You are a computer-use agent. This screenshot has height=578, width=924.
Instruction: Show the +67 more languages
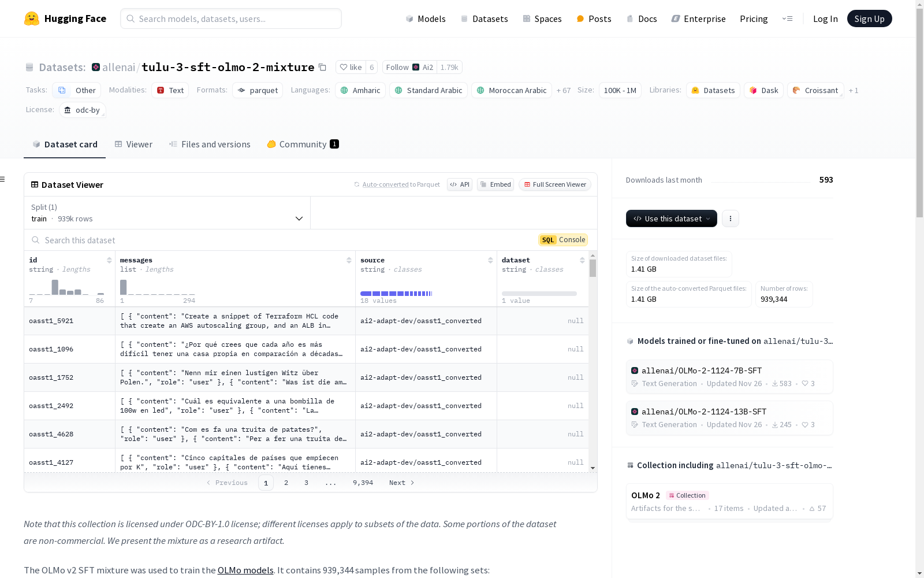[564, 90]
